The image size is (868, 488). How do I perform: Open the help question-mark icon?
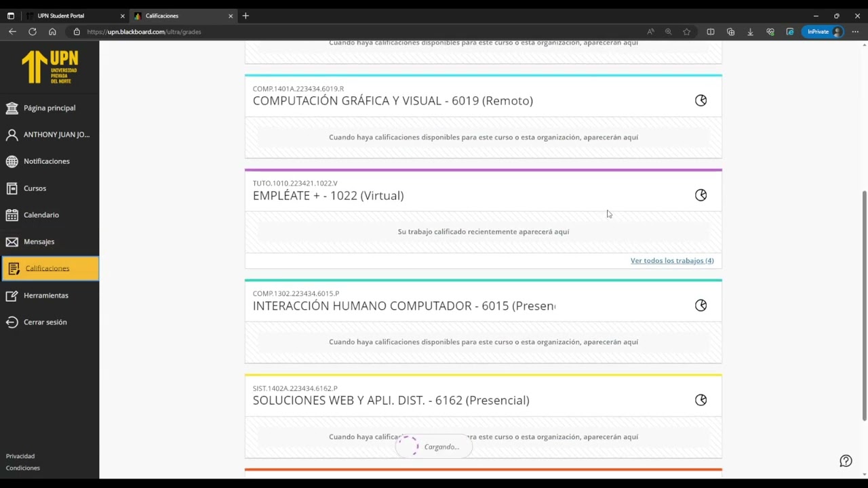point(846,461)
